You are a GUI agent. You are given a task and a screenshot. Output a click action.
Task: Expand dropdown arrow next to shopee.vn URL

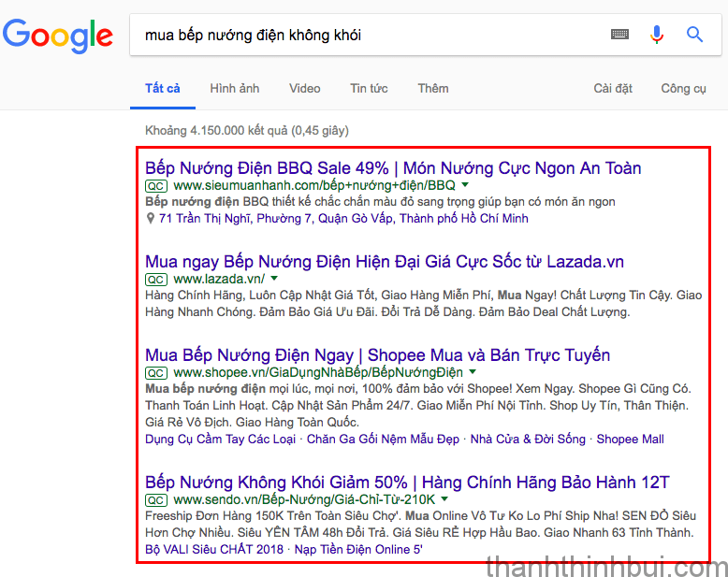click(x=473, y=372)
